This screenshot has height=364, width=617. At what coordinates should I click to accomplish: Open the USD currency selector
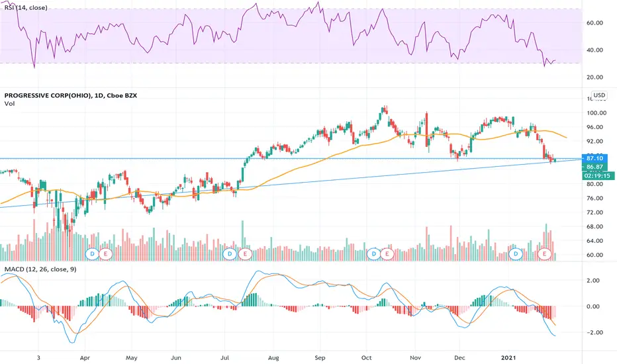(599, 95)
